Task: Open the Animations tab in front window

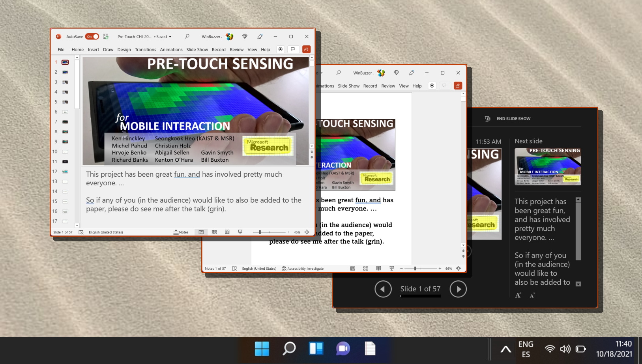Action: pos(171,50)
